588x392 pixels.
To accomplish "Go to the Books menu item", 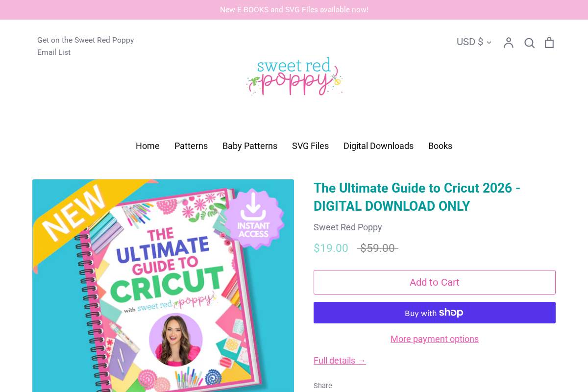I will [x=440, y=146].
